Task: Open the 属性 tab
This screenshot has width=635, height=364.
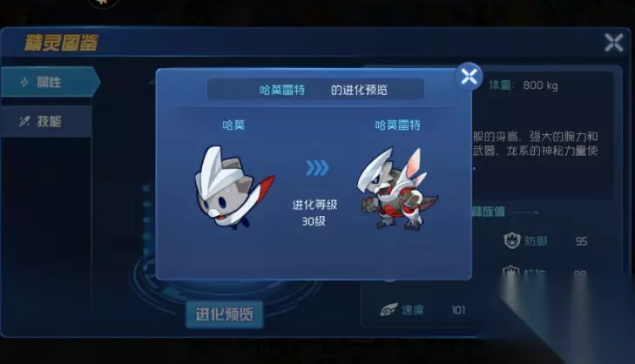Action: (51, 82)
